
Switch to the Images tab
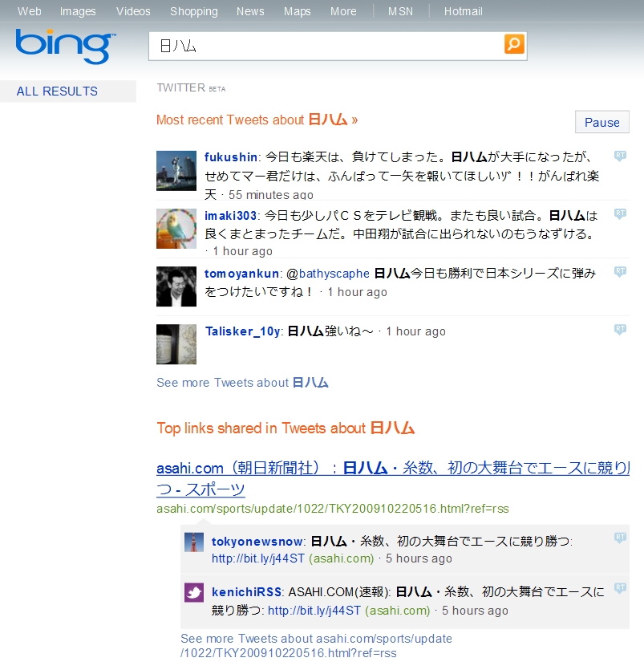click(x=78, y=11)
